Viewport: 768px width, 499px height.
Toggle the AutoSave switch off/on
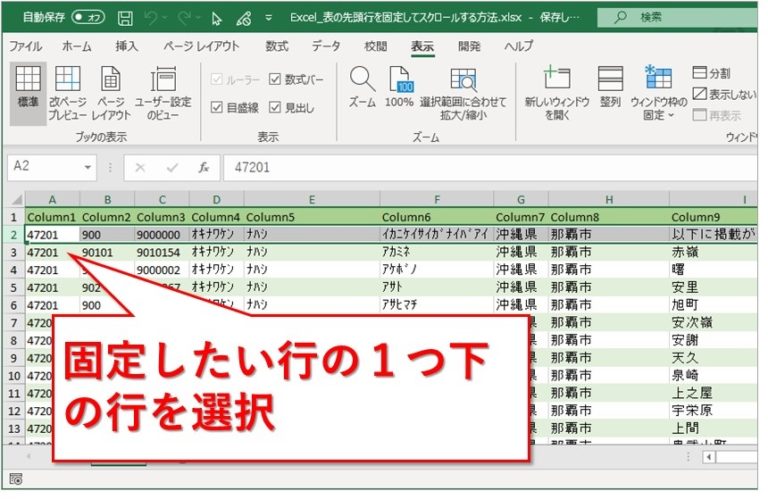89,17
